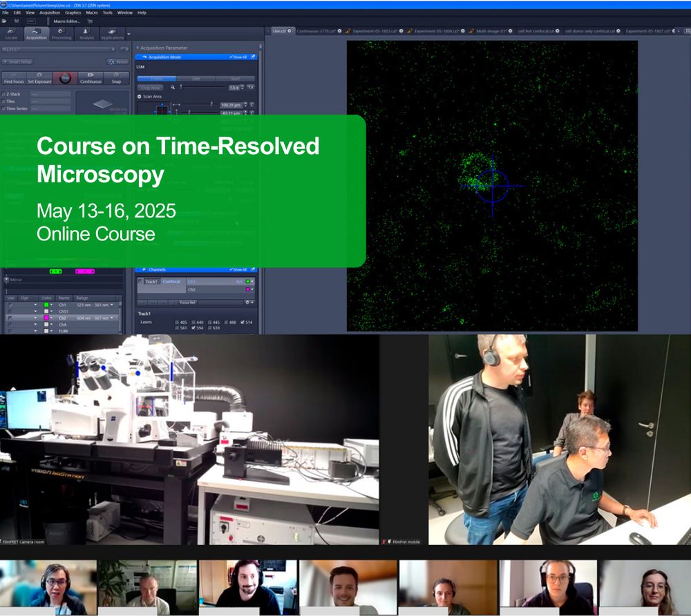The width and height of the screenshot is (691, 616).
Task: Click the Focus Ref. button
Action: (x=188, y=302)
